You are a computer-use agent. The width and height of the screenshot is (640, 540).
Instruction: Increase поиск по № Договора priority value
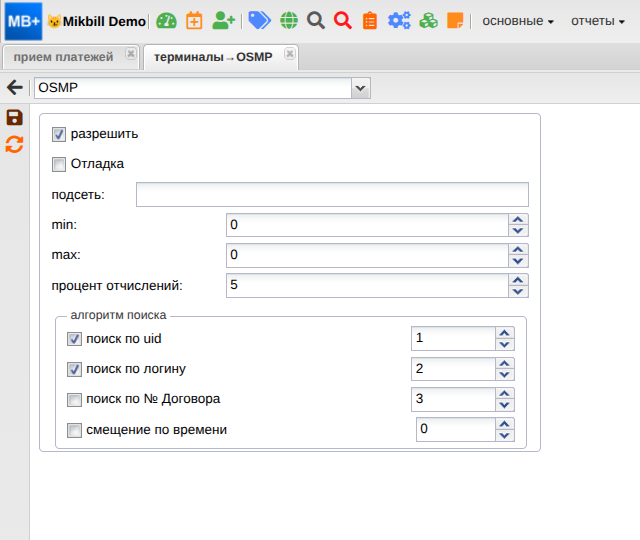[x=505, y=393]
